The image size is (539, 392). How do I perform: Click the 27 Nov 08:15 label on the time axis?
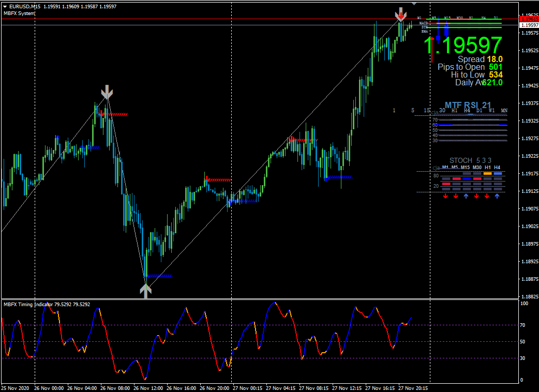click(x=313, y=388)
